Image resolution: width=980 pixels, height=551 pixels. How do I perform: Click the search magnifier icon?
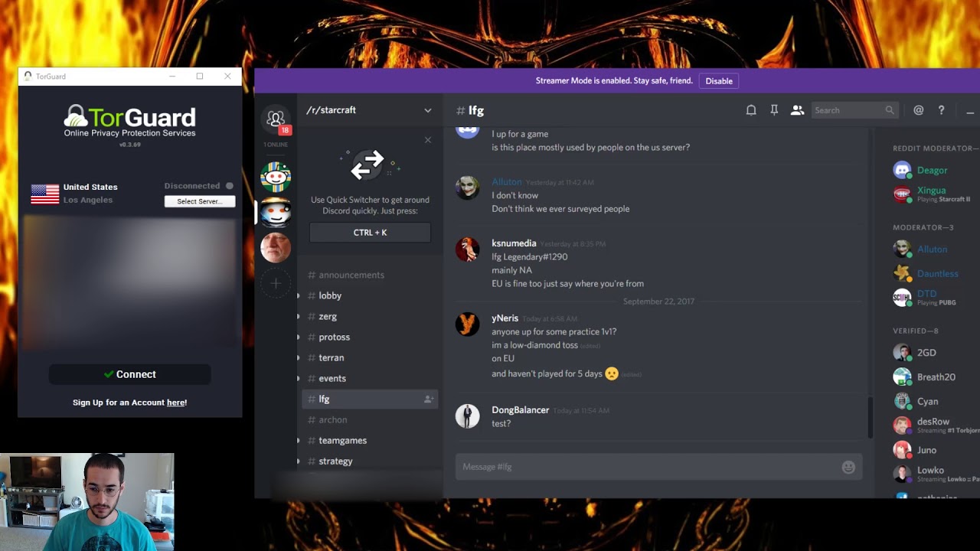click(x=890, y=110)
